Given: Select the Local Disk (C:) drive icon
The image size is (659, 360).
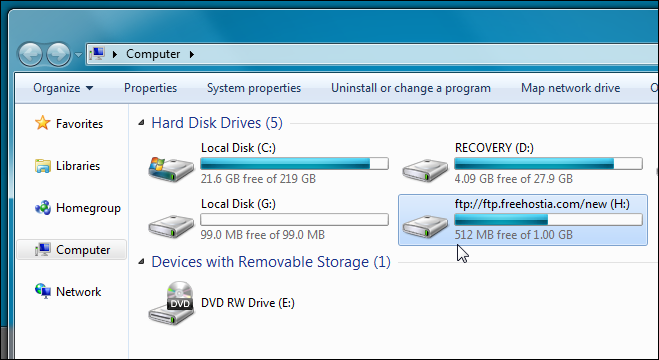Looking at the screenshot, I should coord(171,168).
